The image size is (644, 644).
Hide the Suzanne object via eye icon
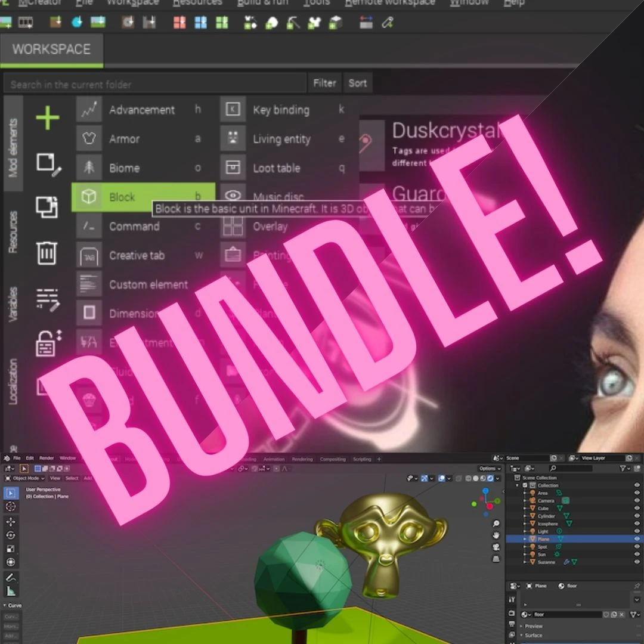coord(637,562)
